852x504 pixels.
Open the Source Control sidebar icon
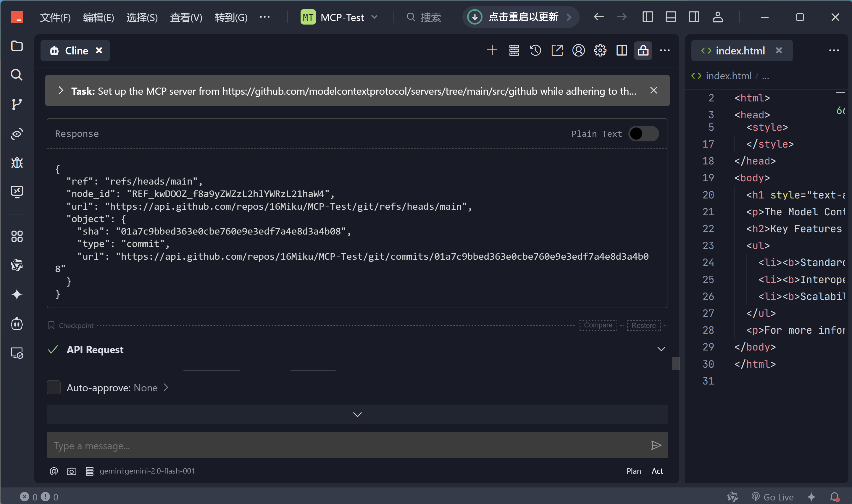pos(16,104)
